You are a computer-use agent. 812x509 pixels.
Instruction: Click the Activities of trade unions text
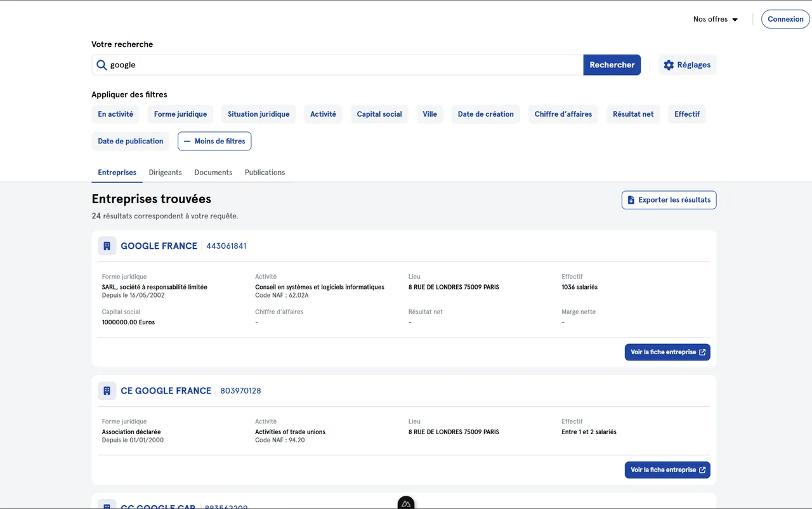point(290,432)
